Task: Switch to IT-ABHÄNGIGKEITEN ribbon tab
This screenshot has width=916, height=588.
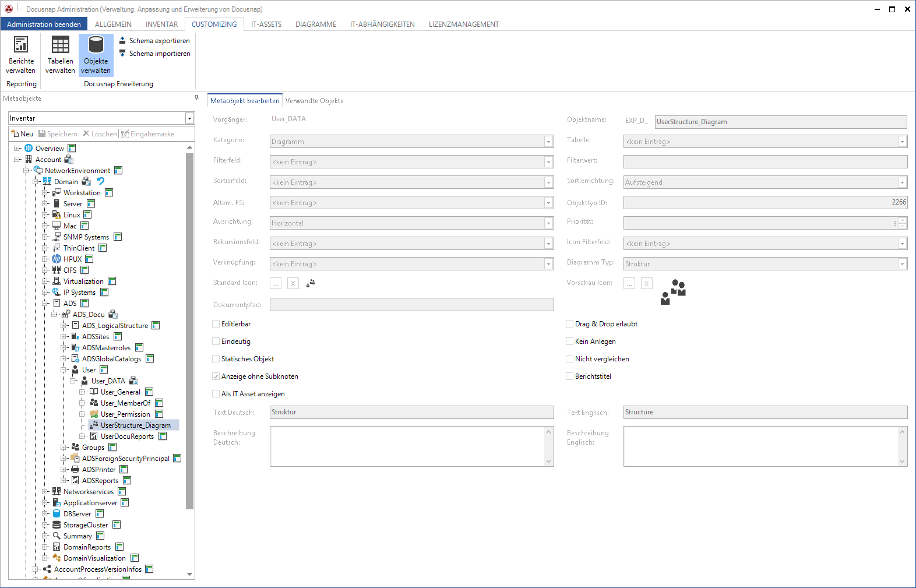Action: click(382, 24)
